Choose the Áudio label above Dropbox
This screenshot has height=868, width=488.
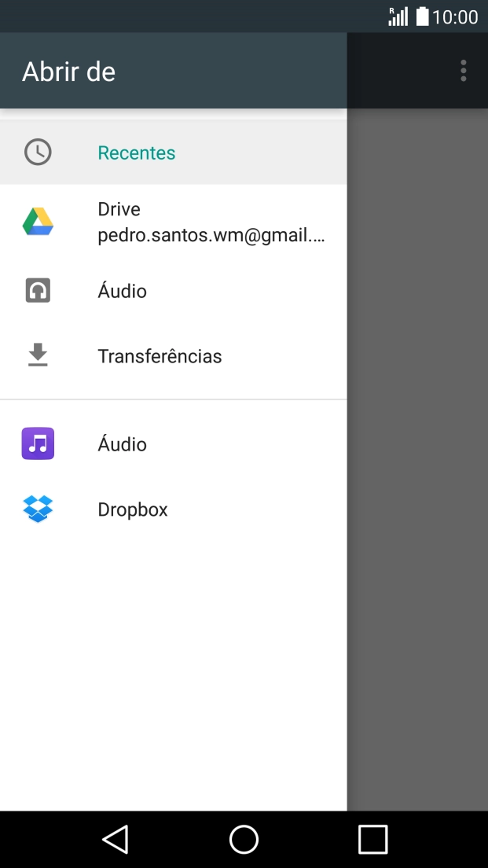[122, 444]
